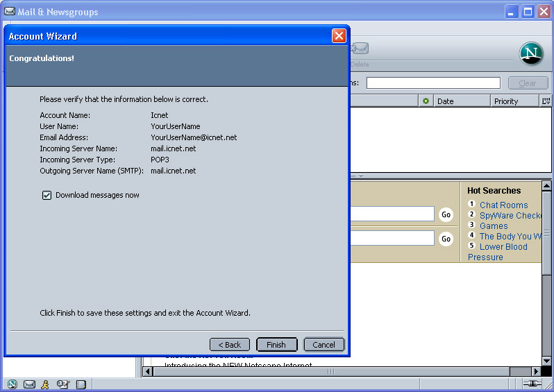Open AIM Instant Messenger status bar icon

[x=45, y=384]
